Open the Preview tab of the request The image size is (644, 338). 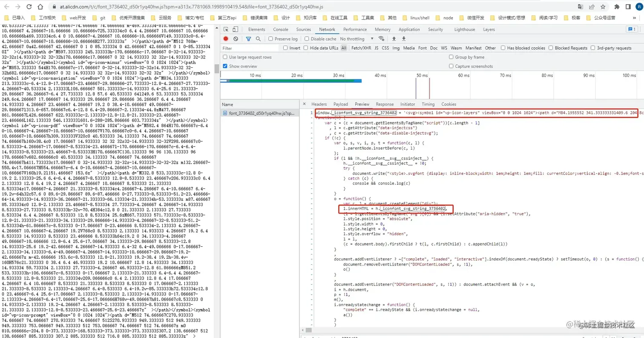(362, 104)
